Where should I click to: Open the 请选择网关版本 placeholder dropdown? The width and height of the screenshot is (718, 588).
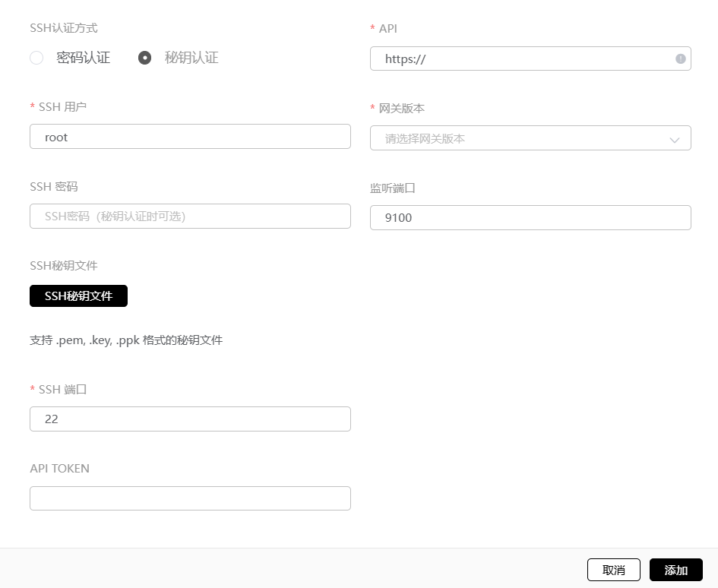517,139
